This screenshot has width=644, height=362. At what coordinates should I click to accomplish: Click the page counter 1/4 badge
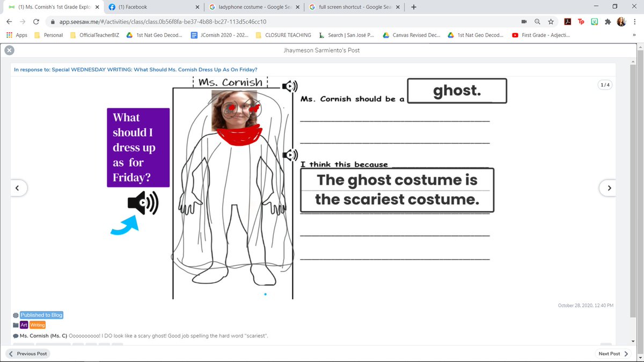[604, 85]
